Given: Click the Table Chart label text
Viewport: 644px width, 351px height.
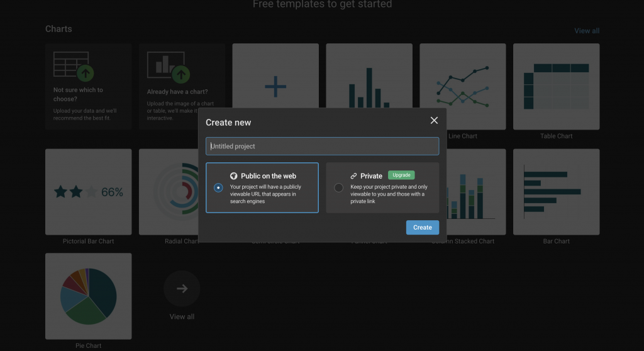Looking at the screenshot, I should [556, 136].
